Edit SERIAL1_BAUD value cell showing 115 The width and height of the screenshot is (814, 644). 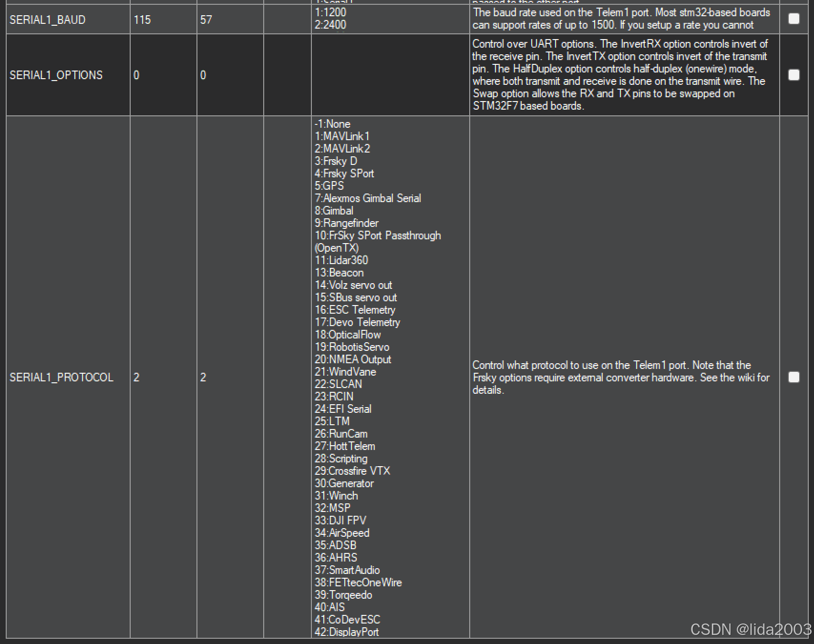164,20
